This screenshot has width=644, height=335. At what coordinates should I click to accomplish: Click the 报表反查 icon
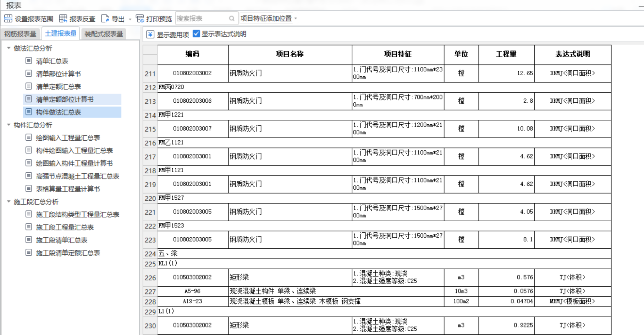point(63,18)
